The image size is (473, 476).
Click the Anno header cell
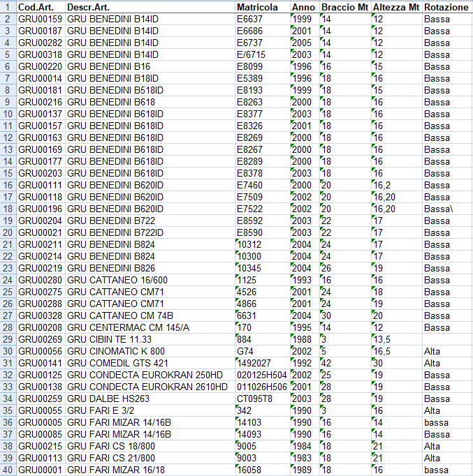click(x=305, y=7)
